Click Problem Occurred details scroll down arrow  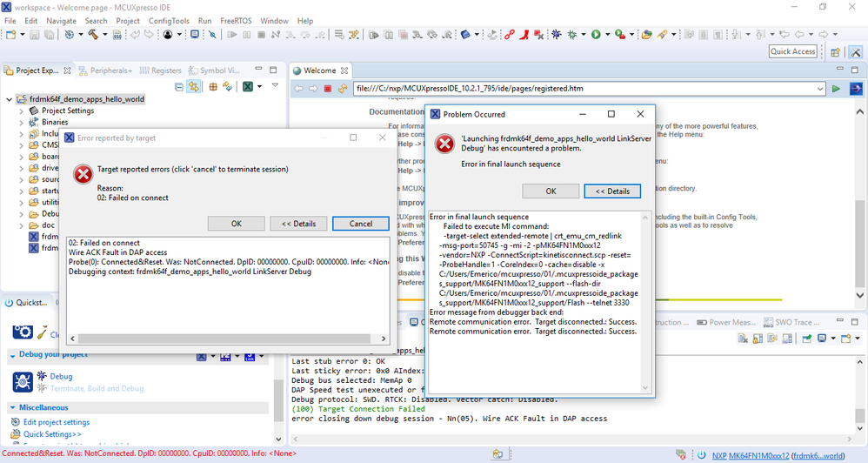tap(644, 387)
